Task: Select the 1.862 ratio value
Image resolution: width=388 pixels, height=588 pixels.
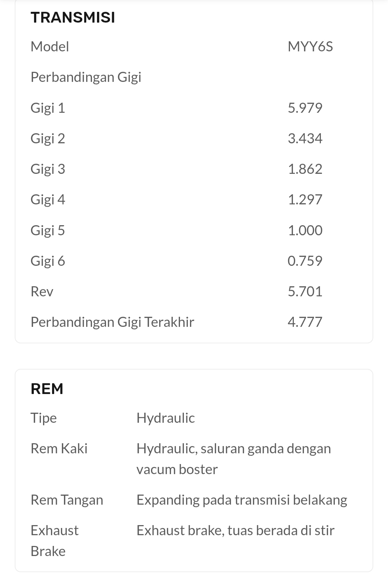Action: click(x=305, y=169)
